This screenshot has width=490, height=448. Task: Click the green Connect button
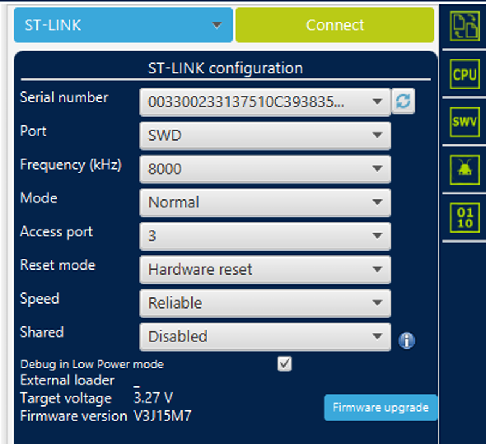point(334,25)
